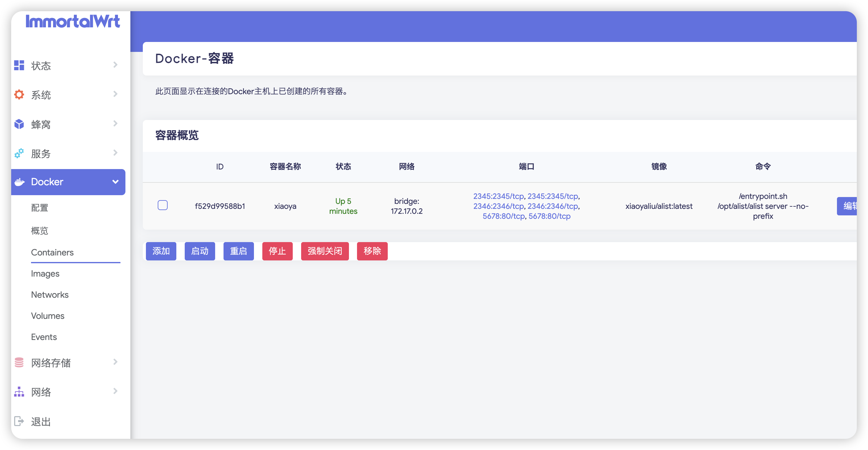Screen dimensions: 868x450
Task: Select the 退出 logout icon
Action: (19, 421)
